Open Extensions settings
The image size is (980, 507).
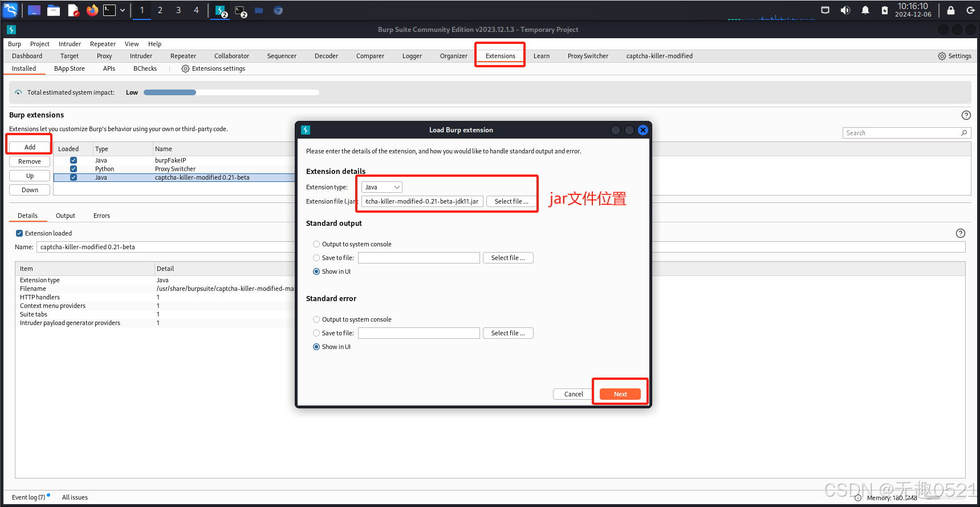(x=213, y=68)
